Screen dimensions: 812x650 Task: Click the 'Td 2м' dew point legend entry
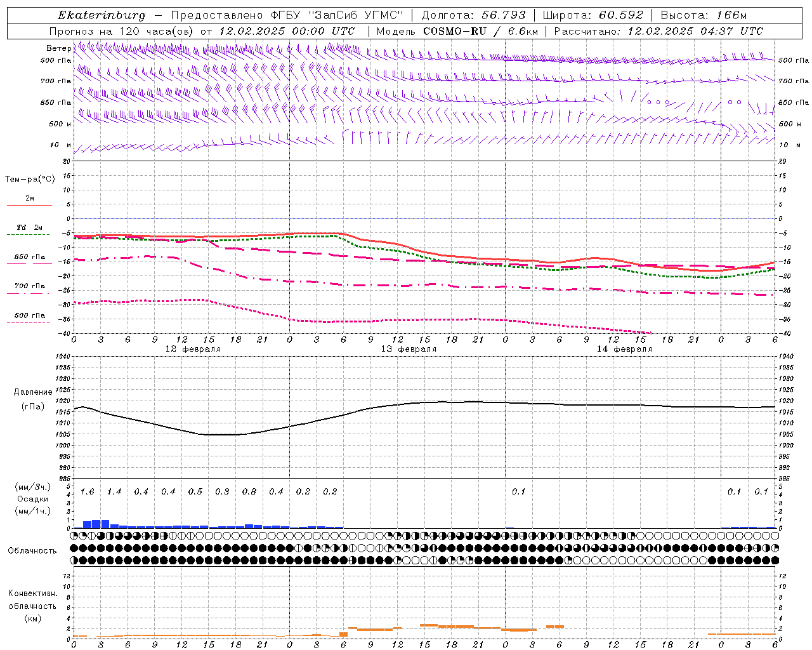tap(29, 227)
